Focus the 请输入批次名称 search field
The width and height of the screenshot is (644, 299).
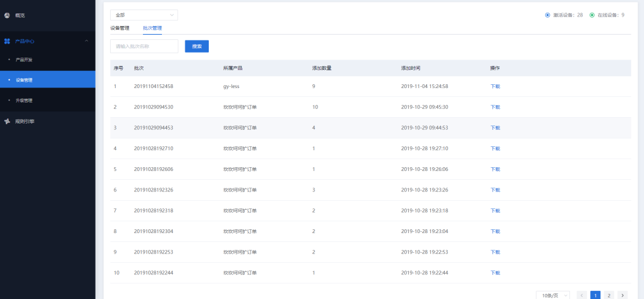[x=144, y=46]
